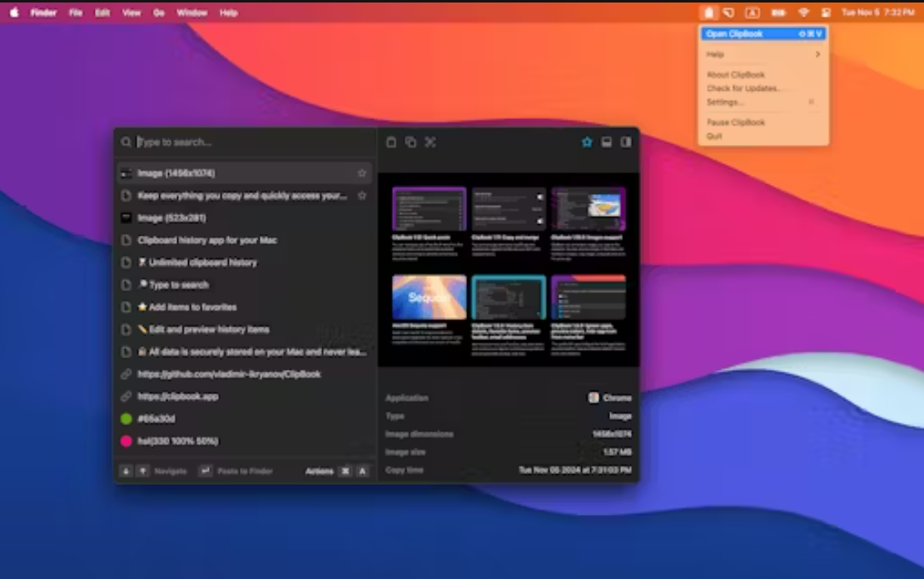Image resolution: width=924 pixels, height=579 pixels.
Task: Toggle the side details panel layout icon
Action: [626, 142]
